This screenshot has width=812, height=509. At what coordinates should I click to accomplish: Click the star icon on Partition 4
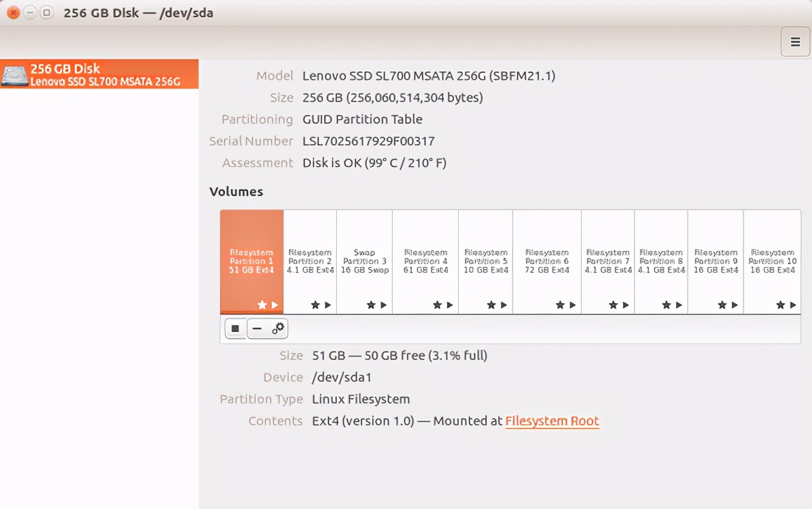click(437, 305)
